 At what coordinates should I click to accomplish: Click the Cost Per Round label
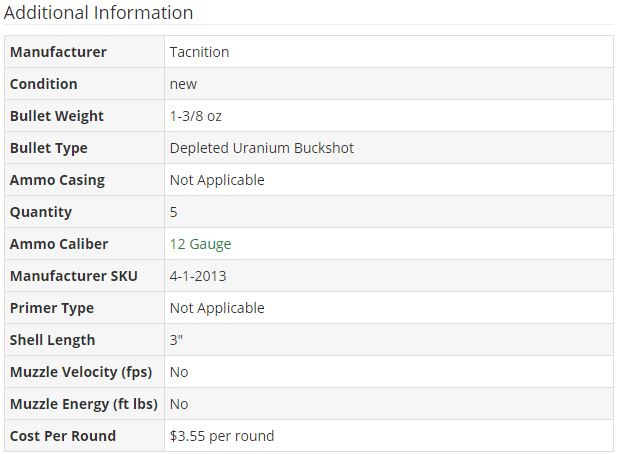coord(63,436)
